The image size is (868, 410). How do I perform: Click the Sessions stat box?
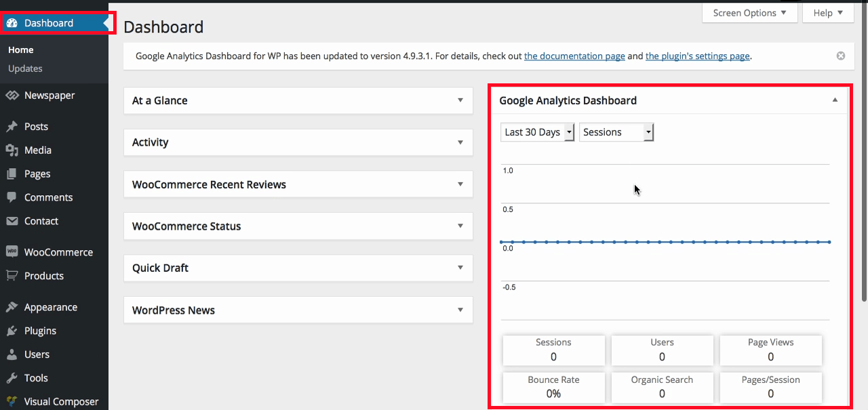pyautogui.click(x=553, y=350)
